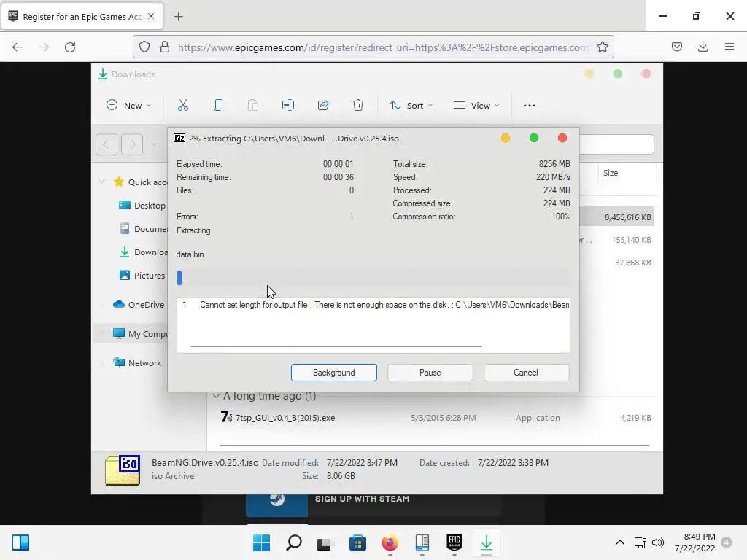Open Windows Start menu
Viewport: 747px width, 560px height.
click(x=261, y=542)
